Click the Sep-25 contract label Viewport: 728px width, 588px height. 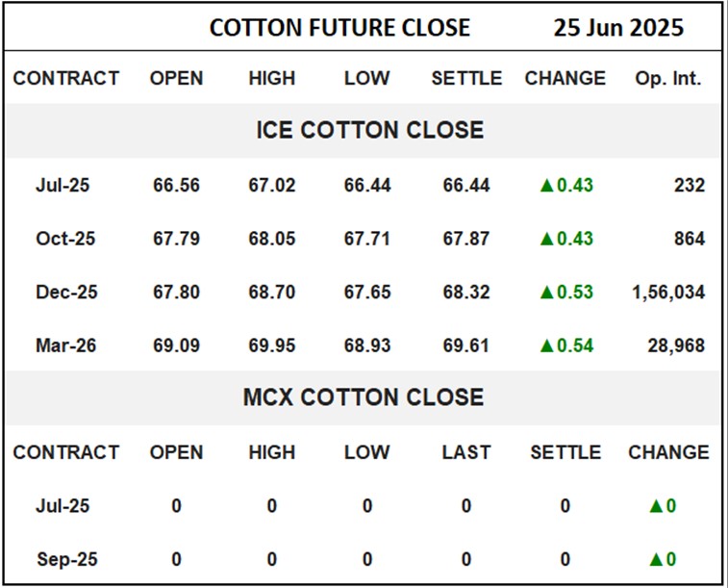tap(66, 559)
